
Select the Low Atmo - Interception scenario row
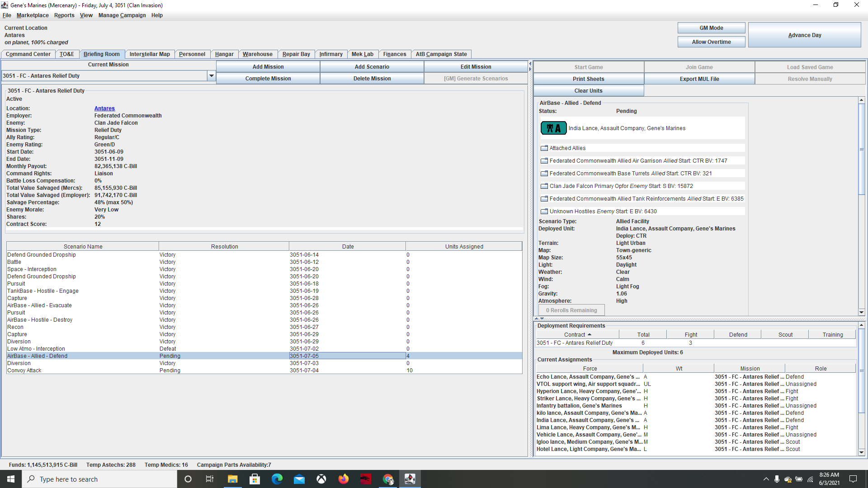click(264, 349)
